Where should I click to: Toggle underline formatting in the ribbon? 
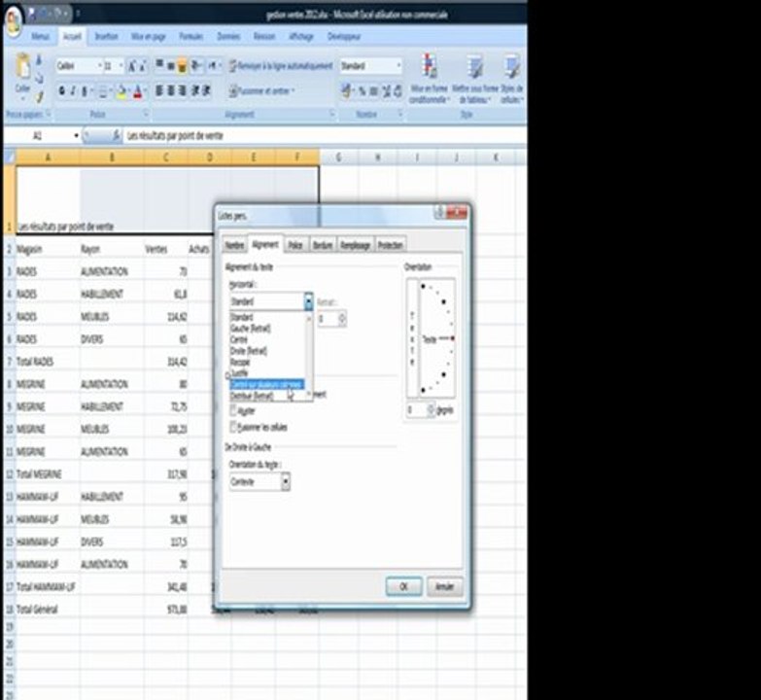[85, 90]
